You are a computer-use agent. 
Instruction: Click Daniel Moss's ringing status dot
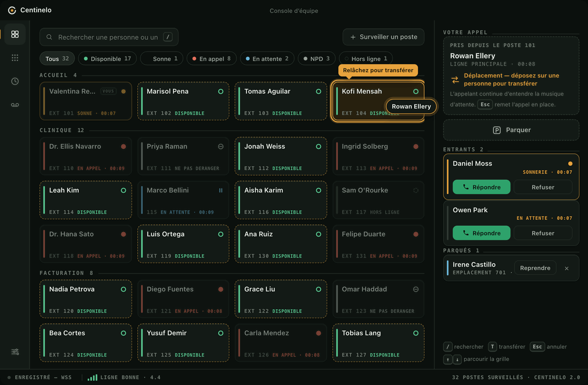click(x=570, y=164)
